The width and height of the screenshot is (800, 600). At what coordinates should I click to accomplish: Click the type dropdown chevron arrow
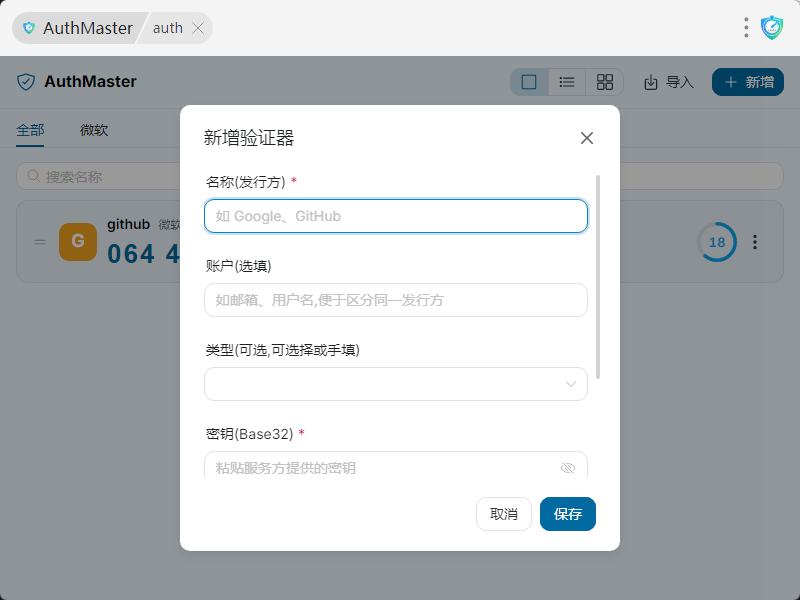coord(571,384)
